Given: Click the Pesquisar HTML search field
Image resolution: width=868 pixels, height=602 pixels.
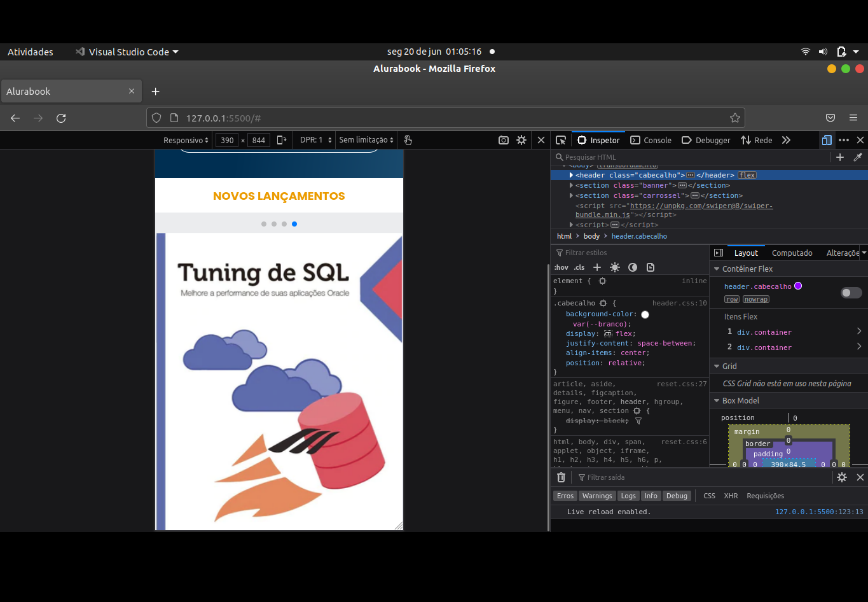Looking at the screenshot, I should (690, 157).
